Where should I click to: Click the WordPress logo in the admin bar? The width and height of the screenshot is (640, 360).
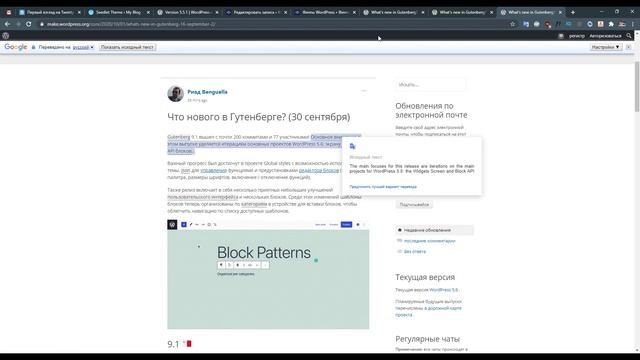point(6,36)
